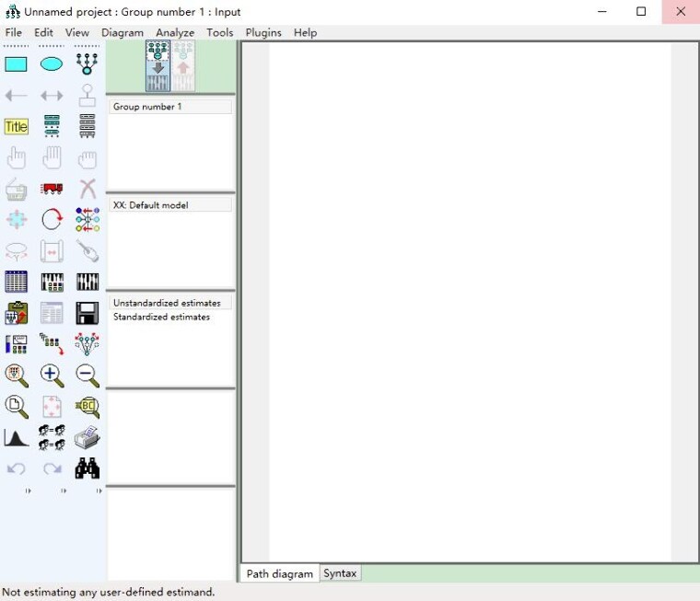
Task: Open the Diagram menu
Action: (122, 32)
